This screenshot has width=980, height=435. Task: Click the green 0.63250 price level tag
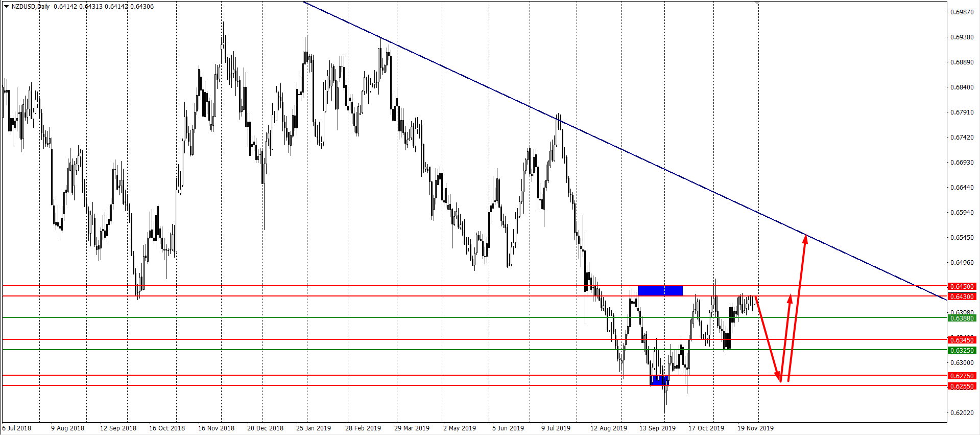tap(962, 351)
